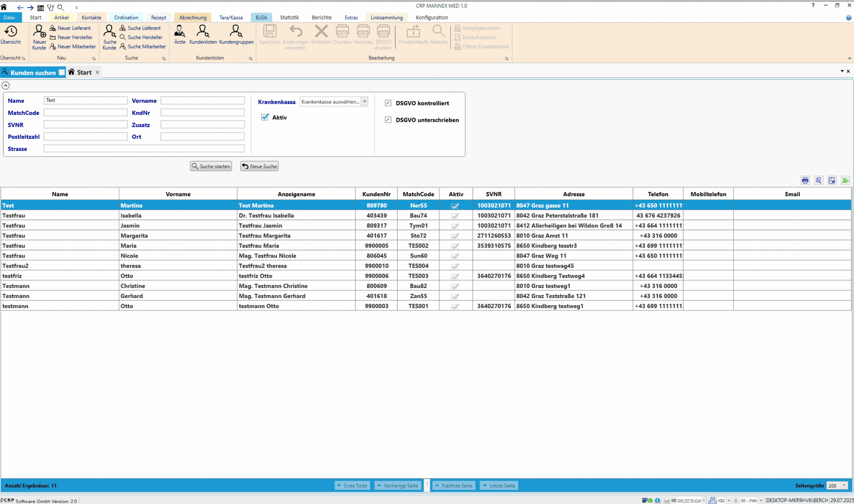Expand the Bearbeitung group dialog launcher
This screenshot has height=504, width=854.
point(507,58)
